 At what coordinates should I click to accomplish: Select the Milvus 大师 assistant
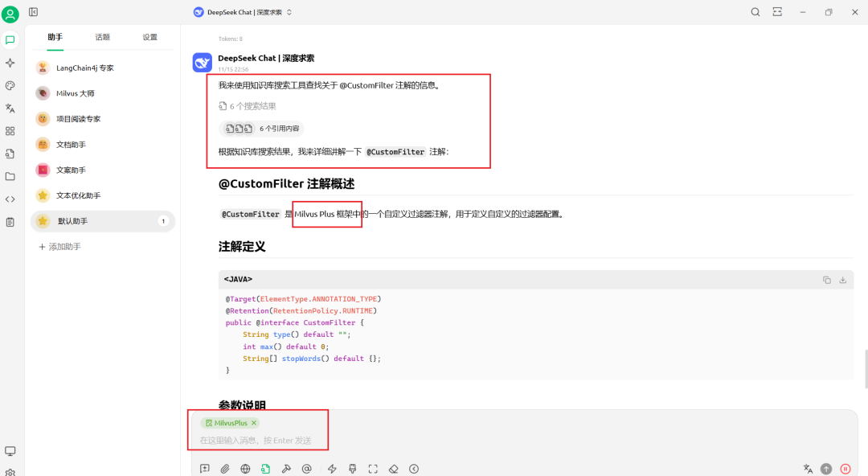pos(103,93)
